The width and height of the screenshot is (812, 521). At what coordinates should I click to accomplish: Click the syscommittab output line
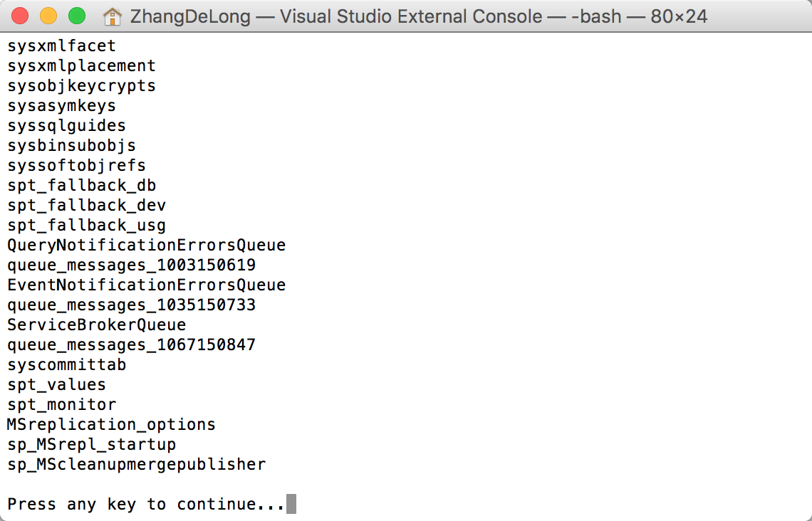66,364
